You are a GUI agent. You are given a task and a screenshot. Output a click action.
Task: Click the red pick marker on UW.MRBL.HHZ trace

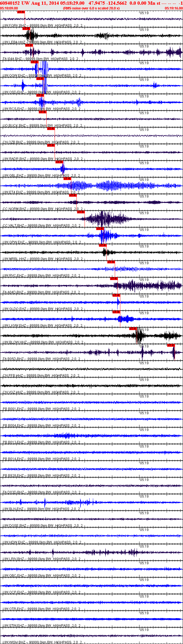pyautogui.click(x=103, y=245)
